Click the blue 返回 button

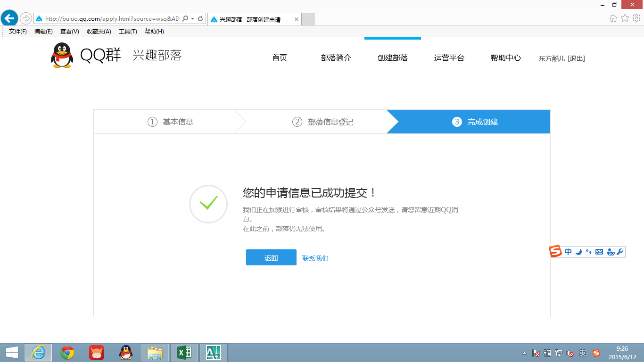[271, 257]
